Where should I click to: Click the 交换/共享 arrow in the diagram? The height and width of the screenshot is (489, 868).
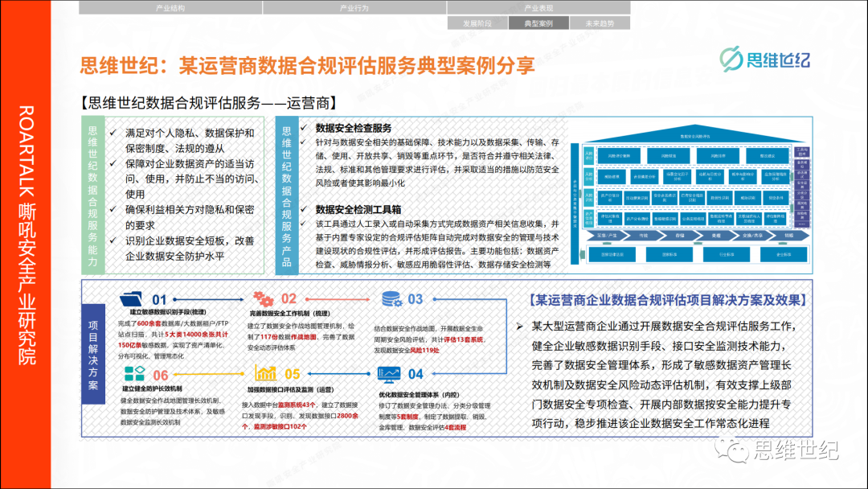pyautogui.click(x=752, y=236)
